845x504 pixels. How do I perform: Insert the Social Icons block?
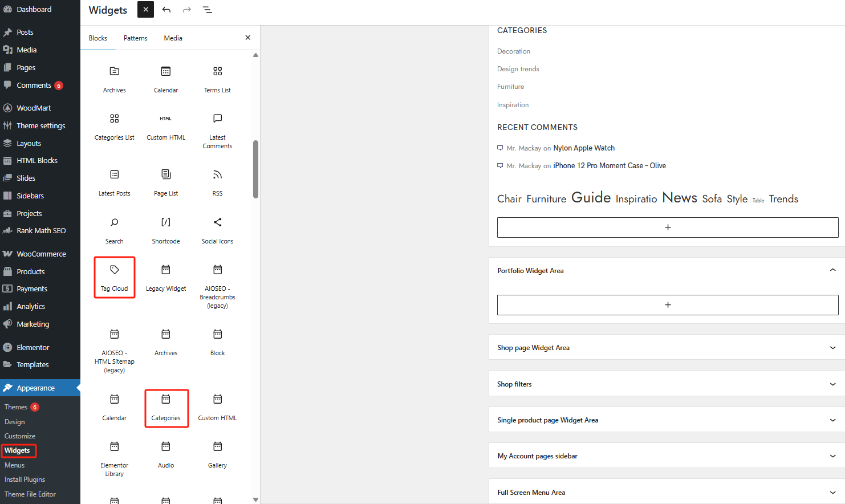[x=217, y=230]
